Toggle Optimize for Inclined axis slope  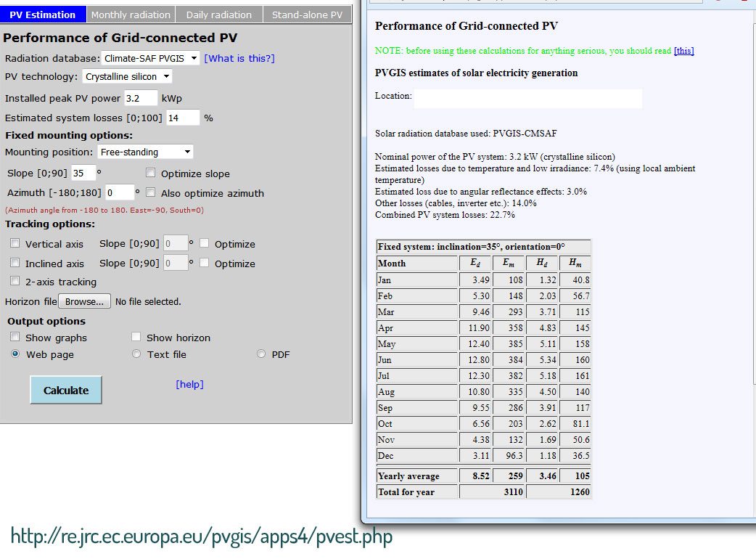[205, 263]
